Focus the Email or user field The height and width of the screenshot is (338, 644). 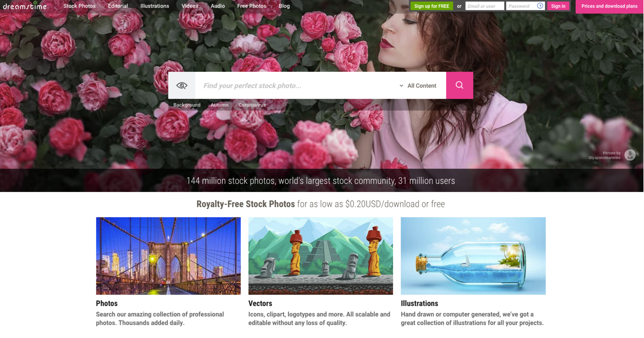pos(484,6)
